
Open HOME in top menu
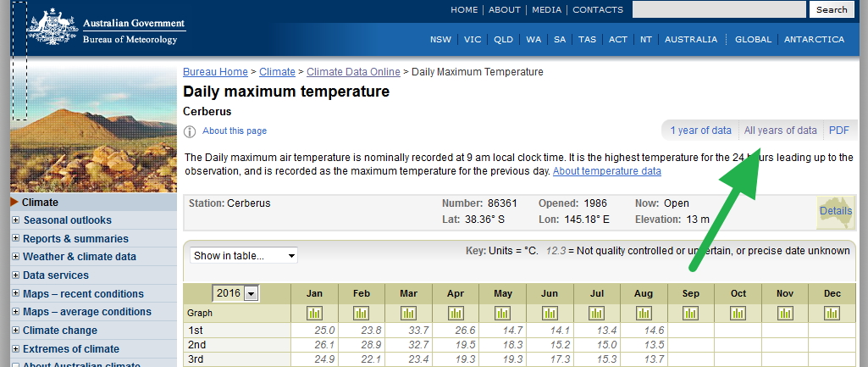click(x=464, y=10)
